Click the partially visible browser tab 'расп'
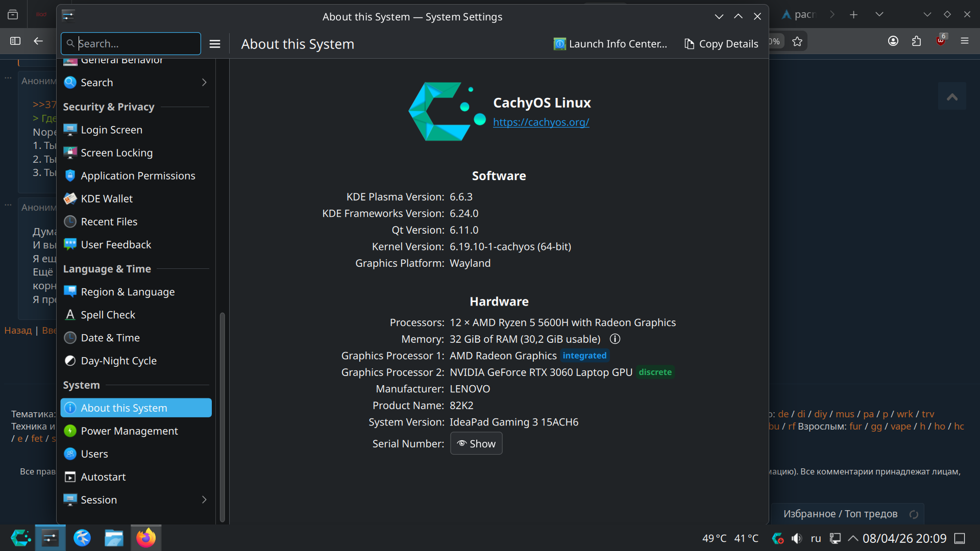 (x=799, y=15)
